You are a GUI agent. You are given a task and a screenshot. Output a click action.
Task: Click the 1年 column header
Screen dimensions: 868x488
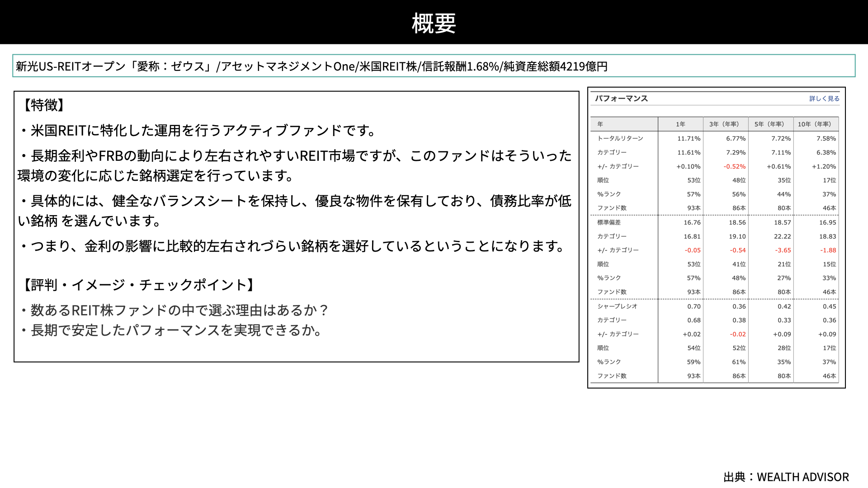(x=680, y=124)
